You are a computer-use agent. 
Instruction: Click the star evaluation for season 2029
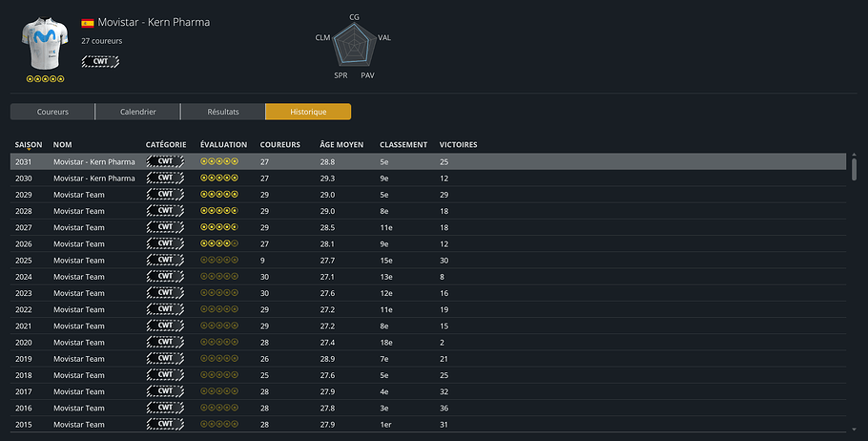219,195
